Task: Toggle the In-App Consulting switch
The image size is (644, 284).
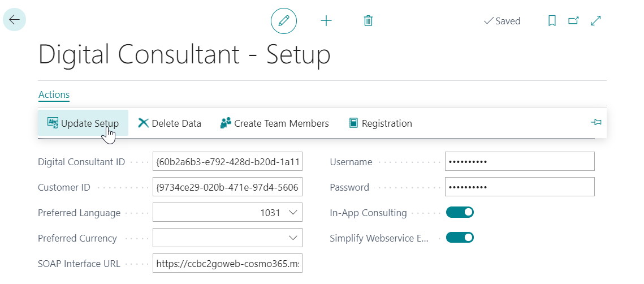Action: pyautogui.click(x=460, y=213)
